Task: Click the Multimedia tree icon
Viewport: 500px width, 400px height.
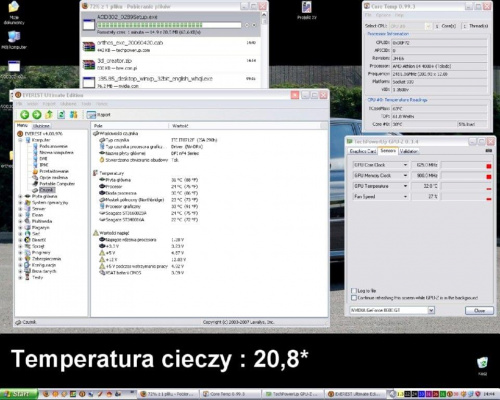Action: [28, 221]
